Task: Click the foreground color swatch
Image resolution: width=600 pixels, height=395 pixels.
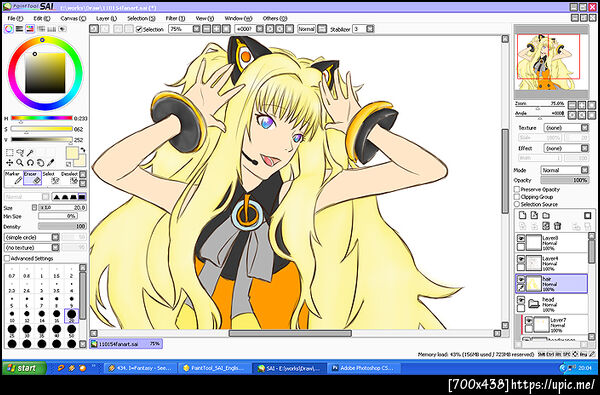Action: coord(72,152)
